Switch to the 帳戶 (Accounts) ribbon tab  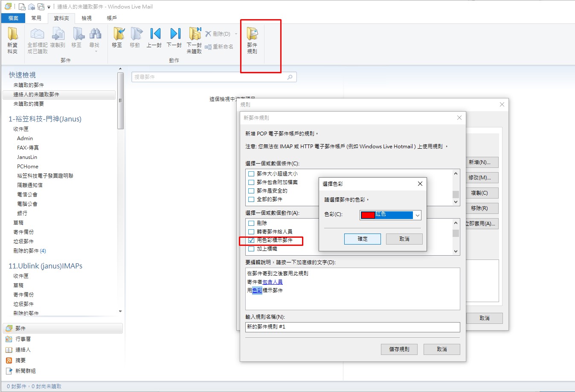pos(112,18)
